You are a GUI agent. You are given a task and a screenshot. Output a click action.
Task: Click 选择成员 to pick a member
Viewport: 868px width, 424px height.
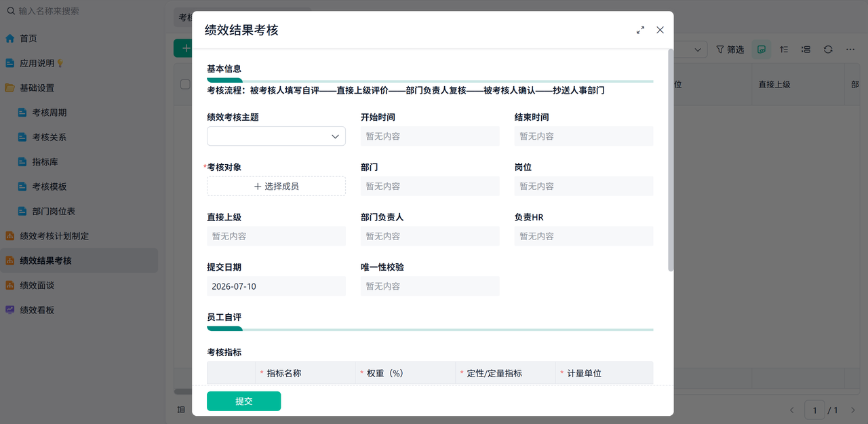click(x=276, y=187)
